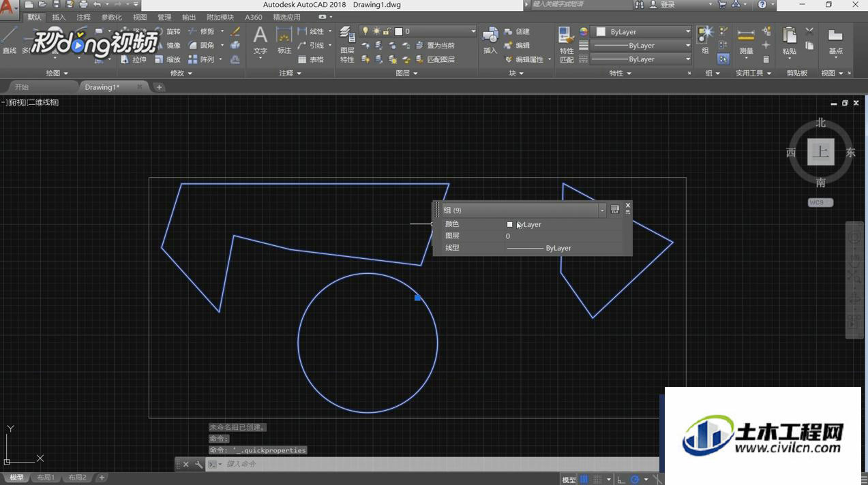868x485 pixels.
Task: Select the Line (直线) drawing tool
Action: [10, 40]
